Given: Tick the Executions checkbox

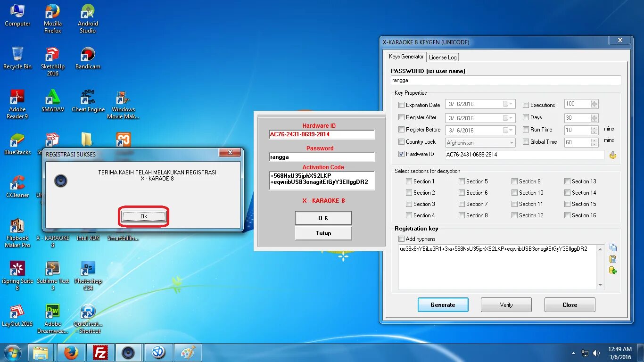Looking at the screenshot, I should (x=526, y=105).
